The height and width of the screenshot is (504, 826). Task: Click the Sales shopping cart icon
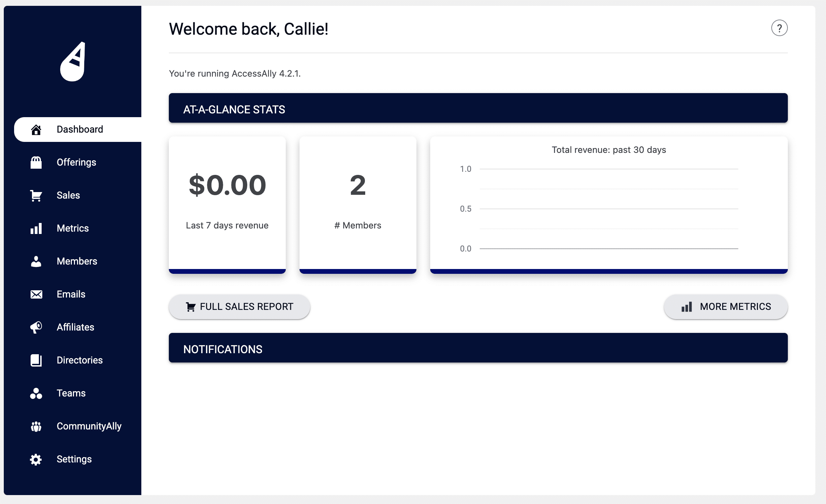point(36,195)
